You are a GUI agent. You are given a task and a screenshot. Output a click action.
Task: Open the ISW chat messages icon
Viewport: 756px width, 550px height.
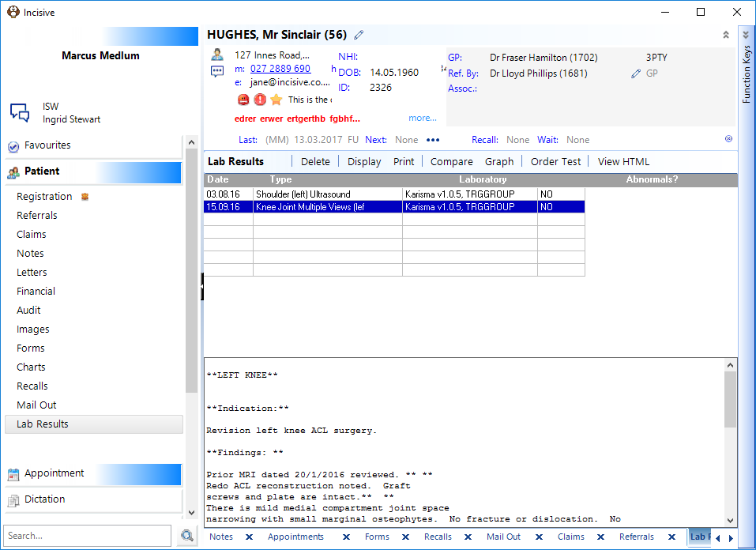click(x=20, y=112)
